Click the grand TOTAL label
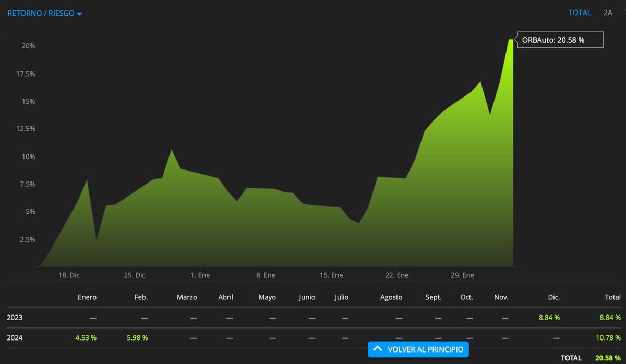Image resolution: width=626 pixels, height=364 pixels. (x=571, y=358)
